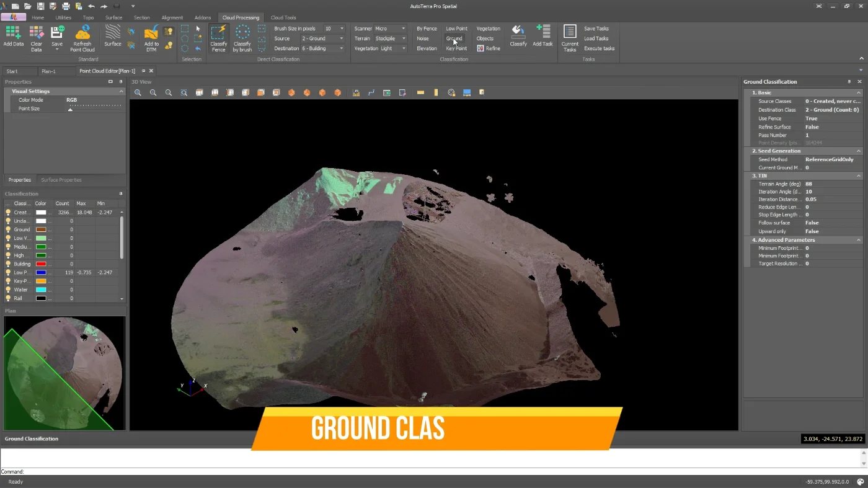The width and height of the screenshot is (868, 488).
Task: Click the Plan overview thumbnail
Action: (x=64, y=373)
